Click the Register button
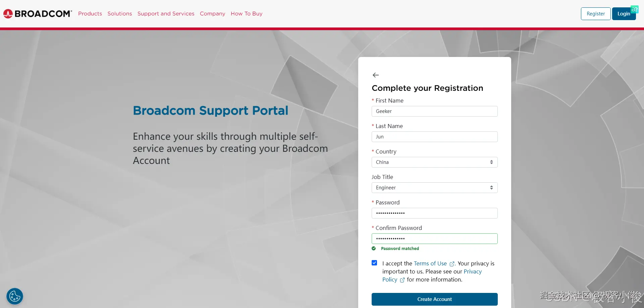This screenshot has height=308, width=644. click(595, 14)
